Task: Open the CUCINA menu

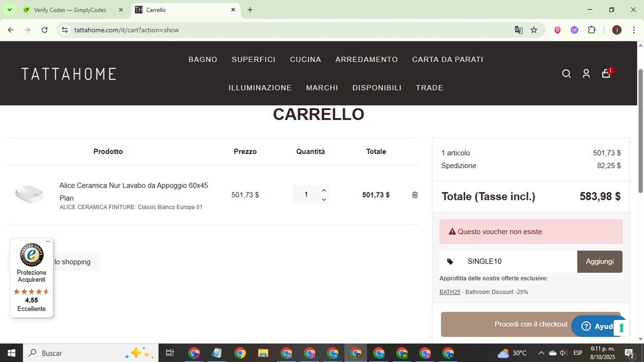Action: pos(305,60)
